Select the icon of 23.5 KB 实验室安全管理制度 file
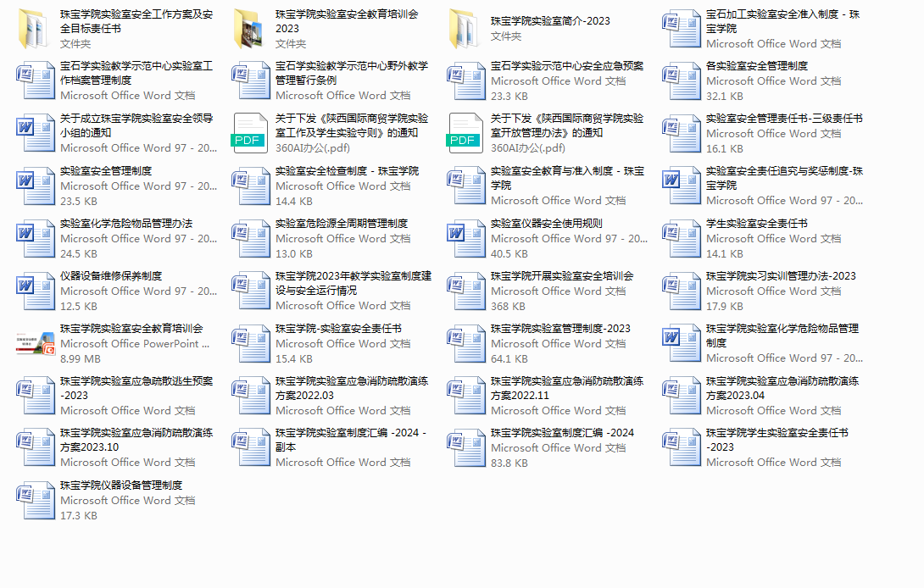 (36, 186)
